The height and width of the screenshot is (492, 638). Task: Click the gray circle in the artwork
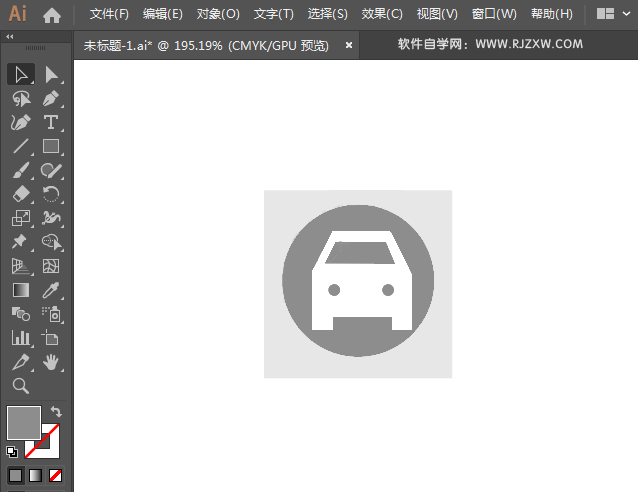[298, 281]
